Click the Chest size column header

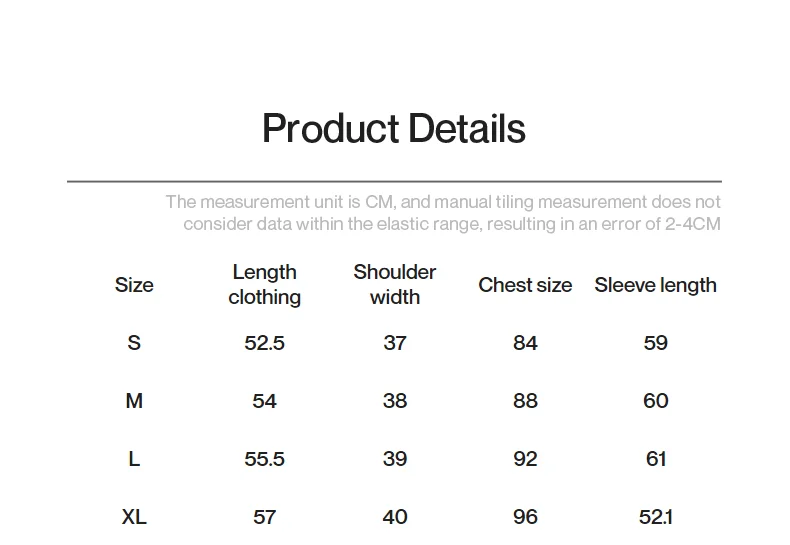click(525, 285)
